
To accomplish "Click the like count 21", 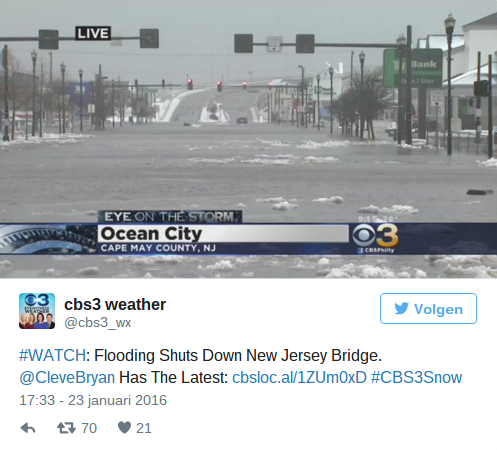I will [144, 428].
